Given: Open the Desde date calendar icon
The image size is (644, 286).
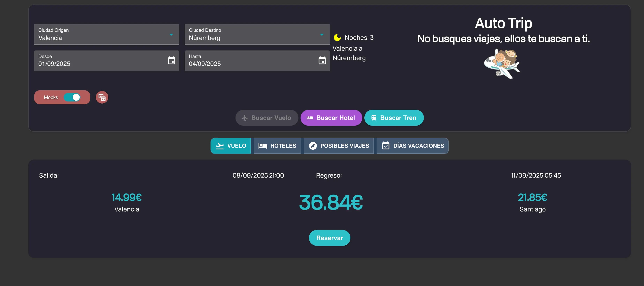Looking at the screenshot, I should tap(171, 61).
